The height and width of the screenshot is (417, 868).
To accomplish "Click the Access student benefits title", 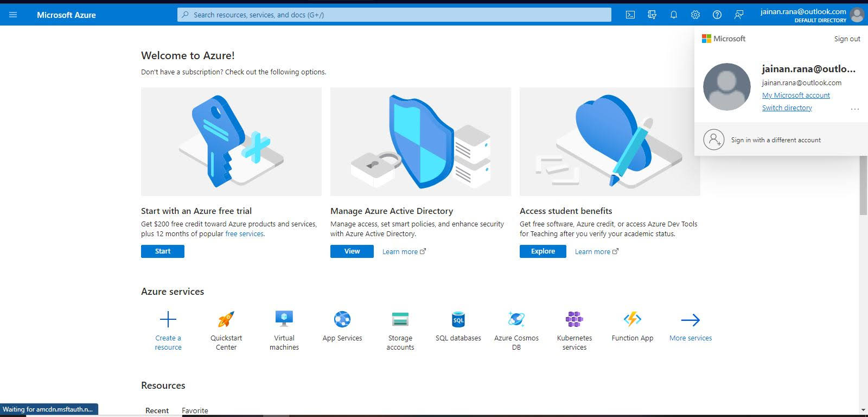I will (566, 211).
